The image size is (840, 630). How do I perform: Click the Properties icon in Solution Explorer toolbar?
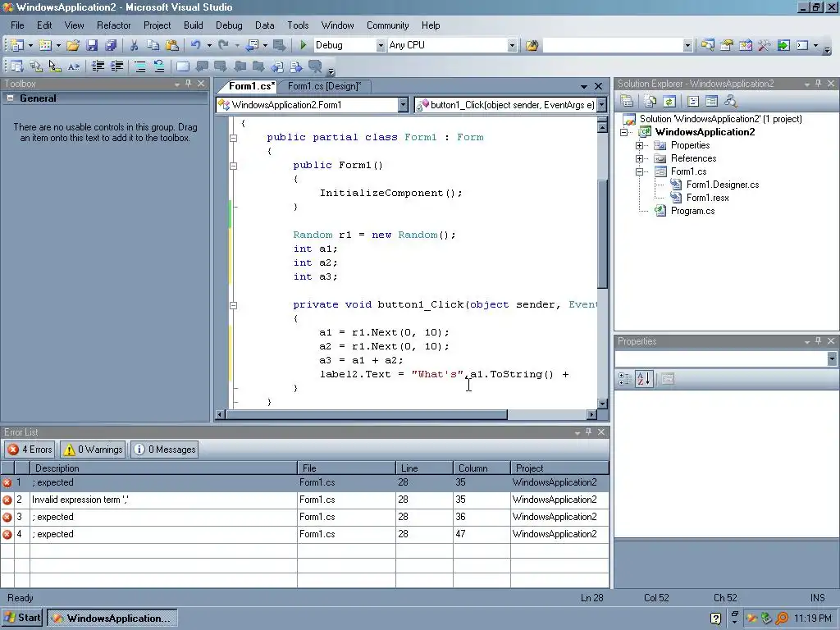627,101
